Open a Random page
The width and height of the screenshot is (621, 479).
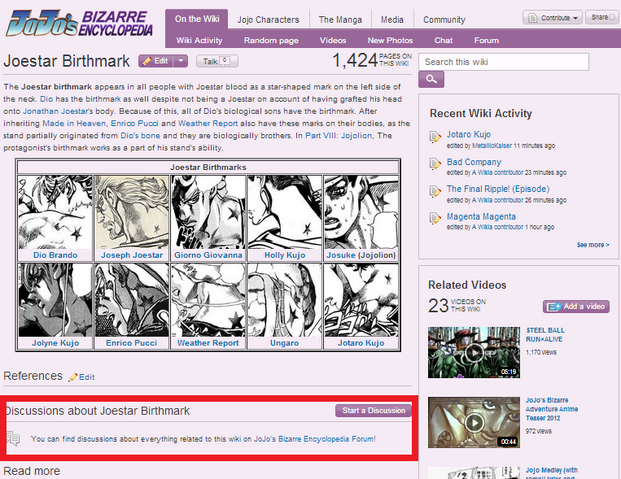271,40
